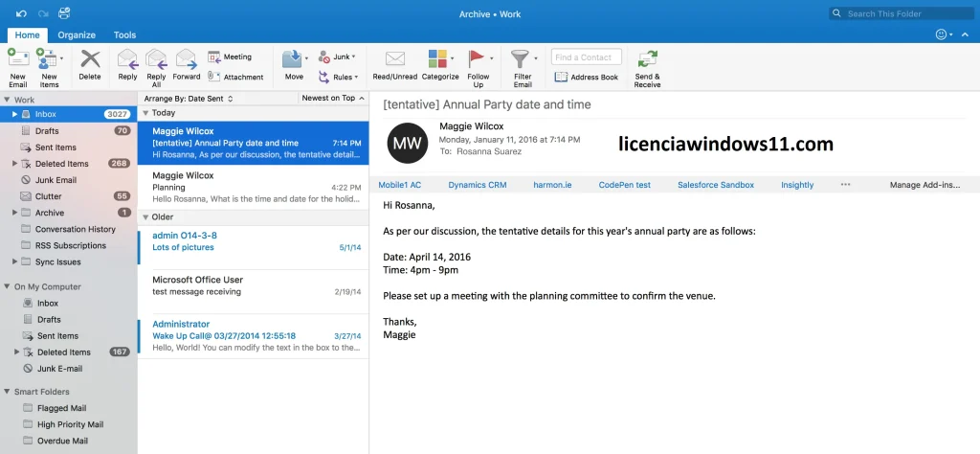Click the MW sender avatar
Viewport: 980px width, 454px height.
pyautogui.click(x=408, y=143)
